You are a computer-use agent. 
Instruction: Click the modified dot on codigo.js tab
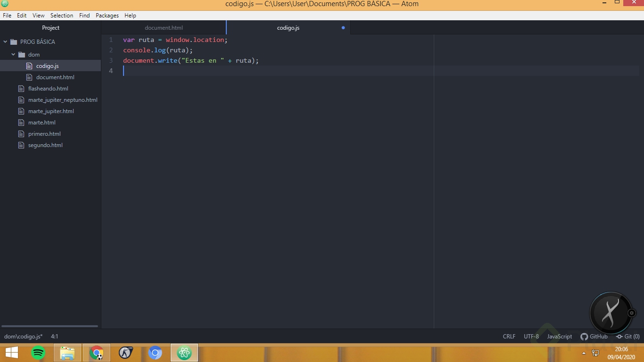click(x=343, y=28)
